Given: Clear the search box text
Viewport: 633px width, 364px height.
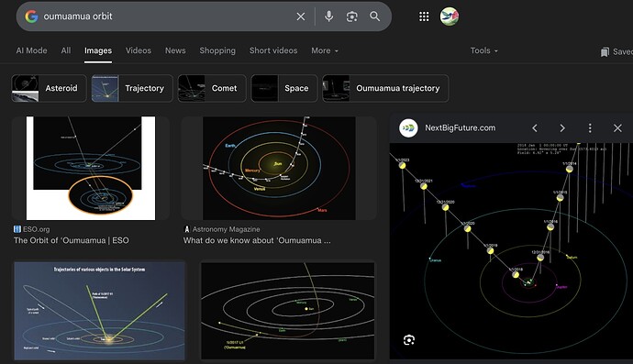Looking at the screenshot, I should (x=301, y=17).
